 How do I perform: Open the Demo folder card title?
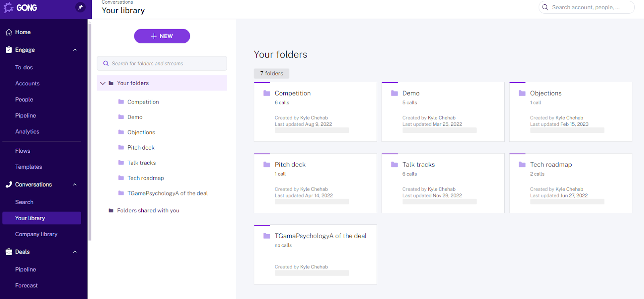[411, 93]
